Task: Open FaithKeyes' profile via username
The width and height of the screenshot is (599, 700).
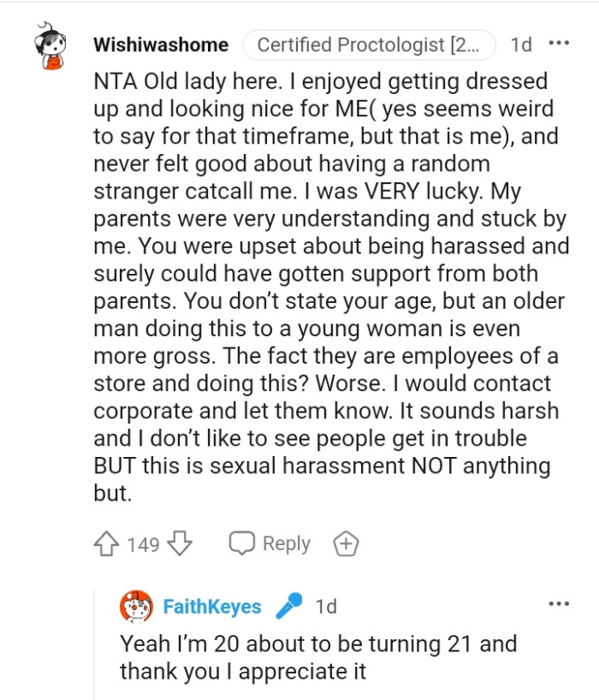Action: coord(214,604)
